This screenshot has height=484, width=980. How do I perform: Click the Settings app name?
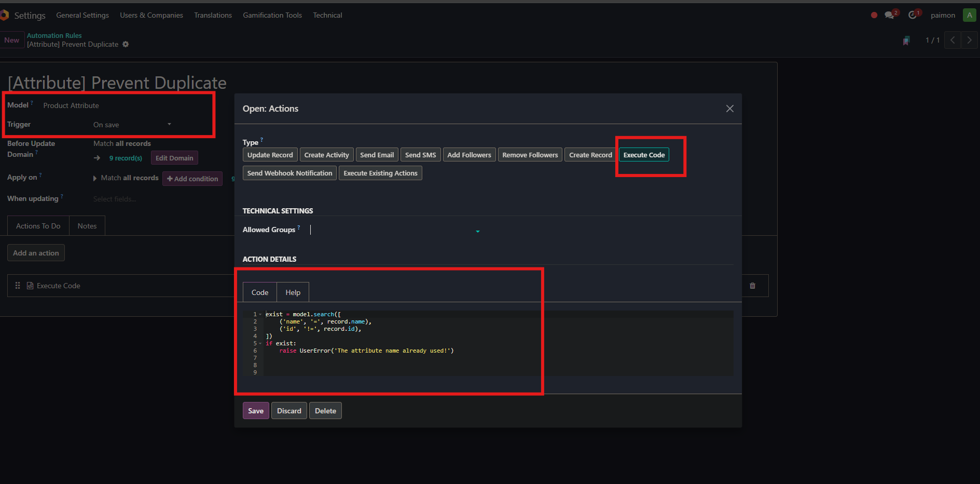tap(30, 16)
